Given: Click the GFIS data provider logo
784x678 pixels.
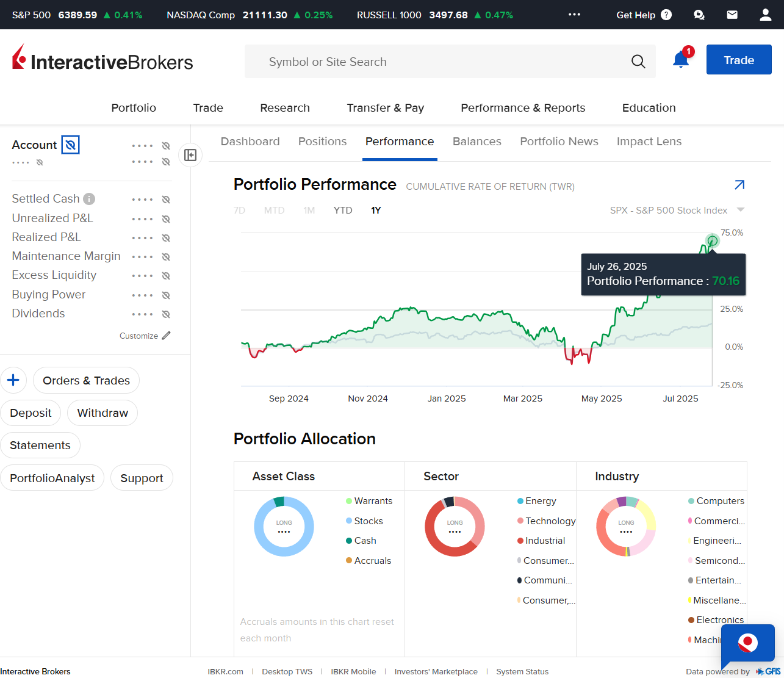Looking at the screenshot, I should click(769, 671).
